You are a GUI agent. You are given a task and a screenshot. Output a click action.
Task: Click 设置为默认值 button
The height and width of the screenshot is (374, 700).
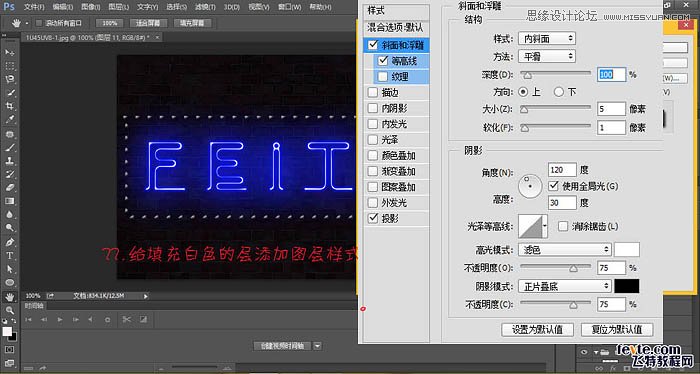538,330
